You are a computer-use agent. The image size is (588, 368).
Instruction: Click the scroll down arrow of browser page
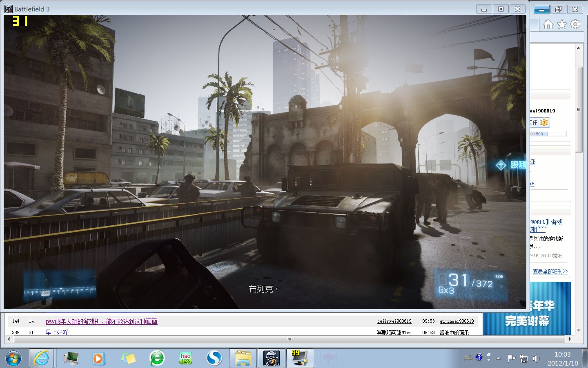coord(579,330)
